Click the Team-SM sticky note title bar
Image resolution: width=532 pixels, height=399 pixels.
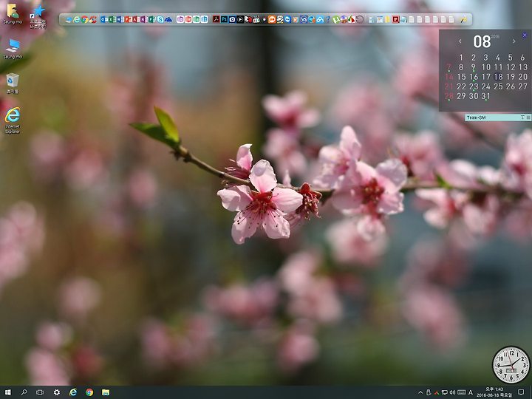pos(498,117)
